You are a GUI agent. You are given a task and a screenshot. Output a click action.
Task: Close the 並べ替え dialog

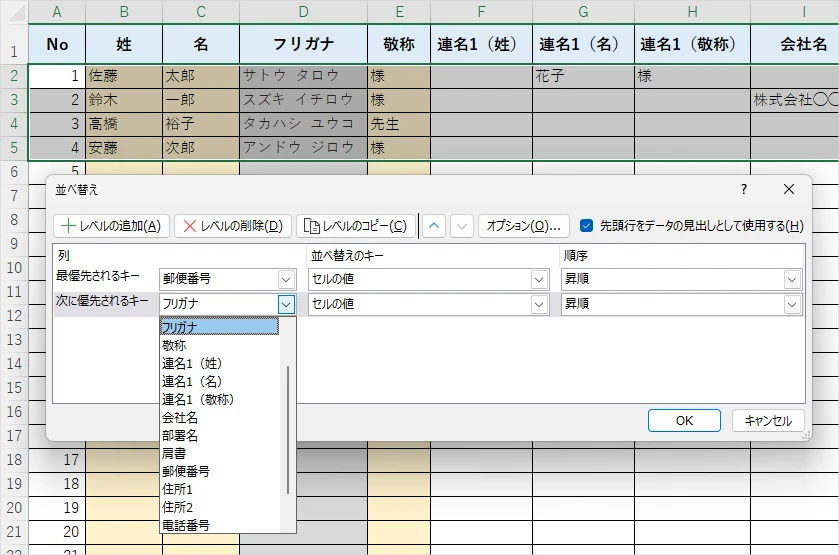(x=789, y=189)
